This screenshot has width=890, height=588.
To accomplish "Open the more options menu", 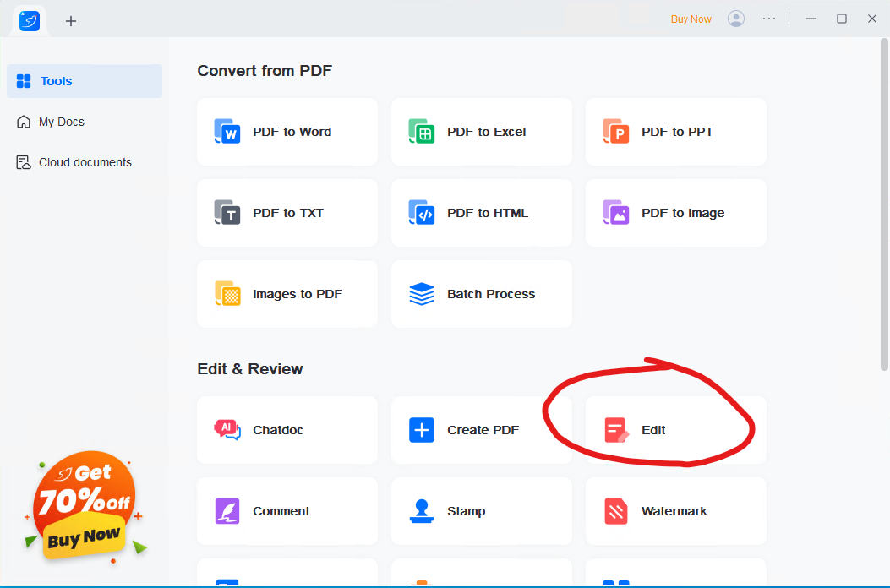I will point(768,18).
